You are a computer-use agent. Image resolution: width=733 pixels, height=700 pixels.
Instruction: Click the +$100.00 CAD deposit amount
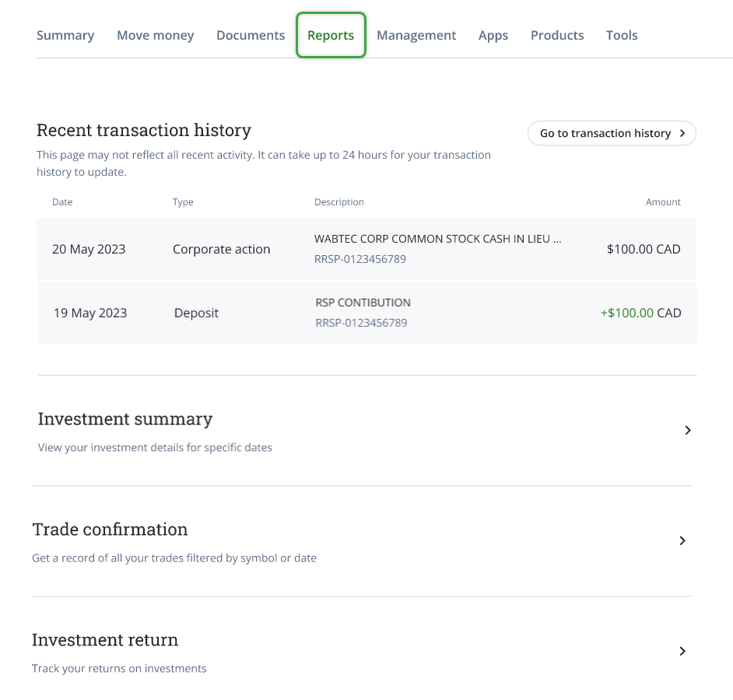click(640, 313)
